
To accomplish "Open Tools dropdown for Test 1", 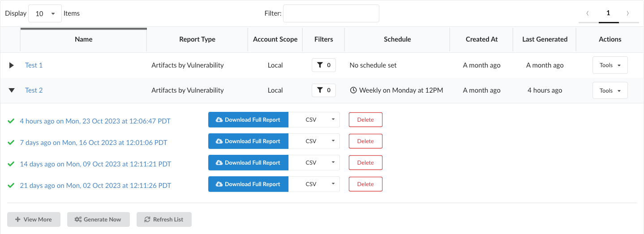I will click(x=610, y=65).
